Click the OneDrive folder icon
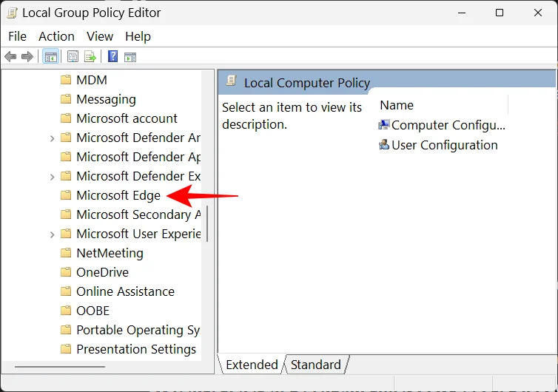 [66, 272]
